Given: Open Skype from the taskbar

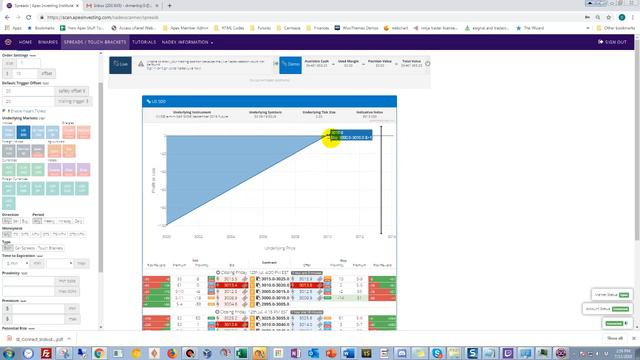Looking at the screenshot, I should (437, 353).
